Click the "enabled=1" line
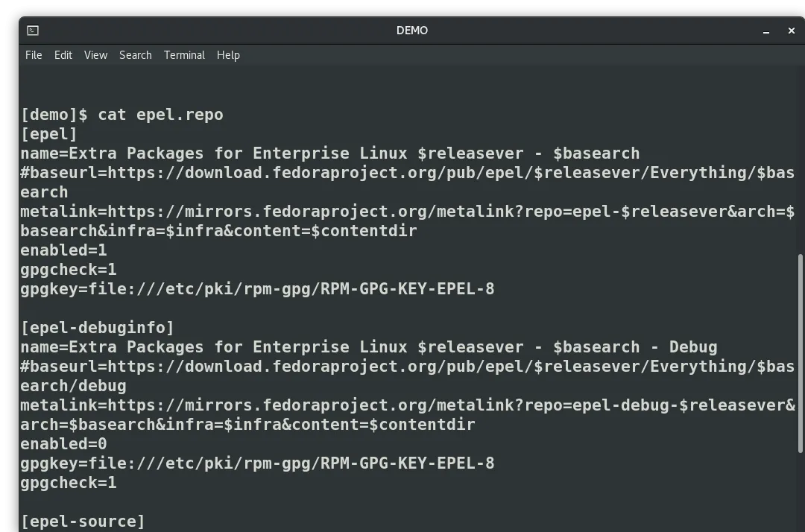The height and width of the screenshot is (532, 805). 63,250
